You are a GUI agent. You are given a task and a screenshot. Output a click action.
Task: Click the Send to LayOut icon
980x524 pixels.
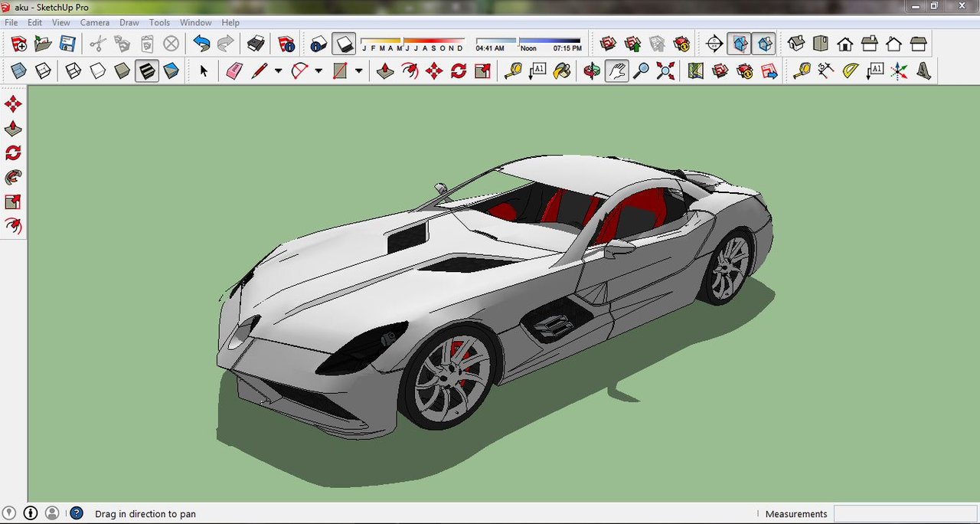point(769,71)
